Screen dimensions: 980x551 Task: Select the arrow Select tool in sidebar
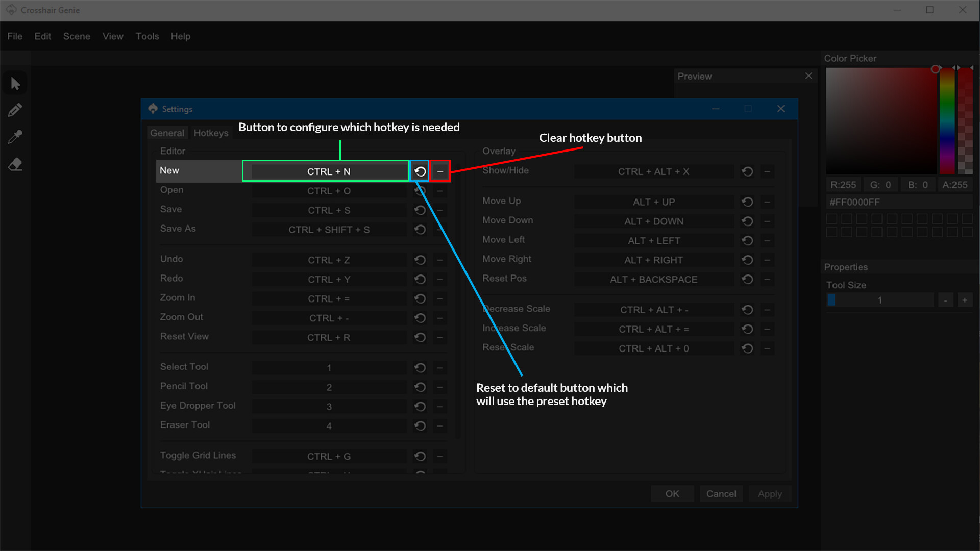pos(15,83)
